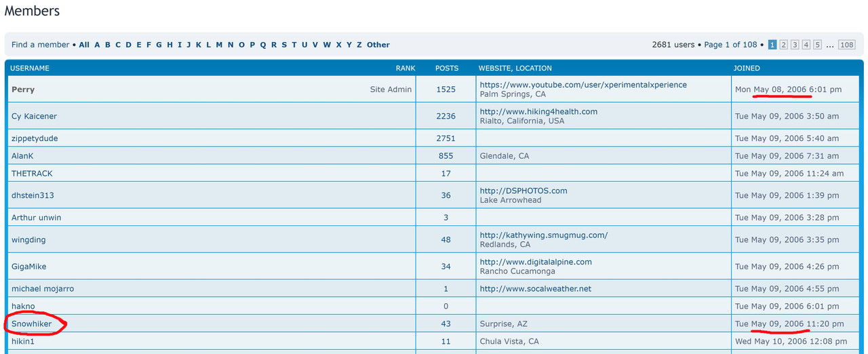Jump to last page 108
Screen dimensions: 868x354
pyautogui.click(x=846, y=45)
